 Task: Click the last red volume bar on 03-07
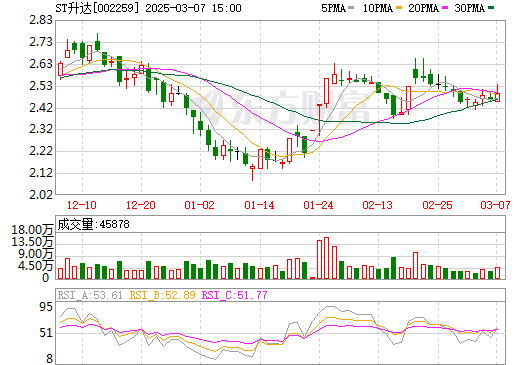tap(497, 273)
